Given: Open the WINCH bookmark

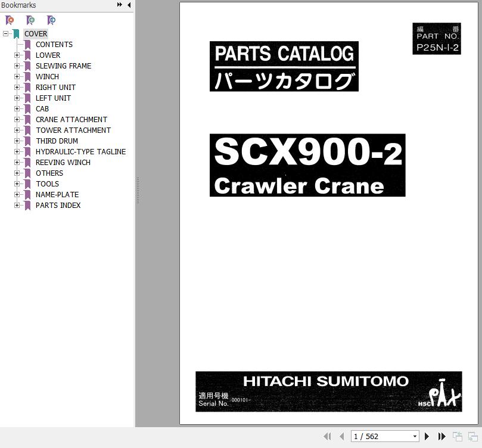Looking at the screenshot, I should pyautogui.click(x=47, y=77).
